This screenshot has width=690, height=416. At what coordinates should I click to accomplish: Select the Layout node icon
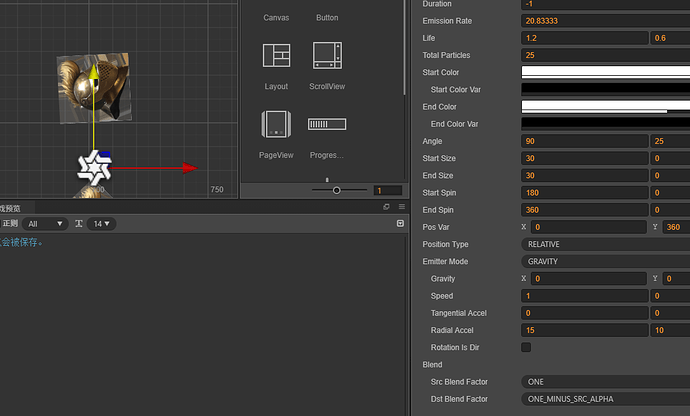tap(276, 57)
